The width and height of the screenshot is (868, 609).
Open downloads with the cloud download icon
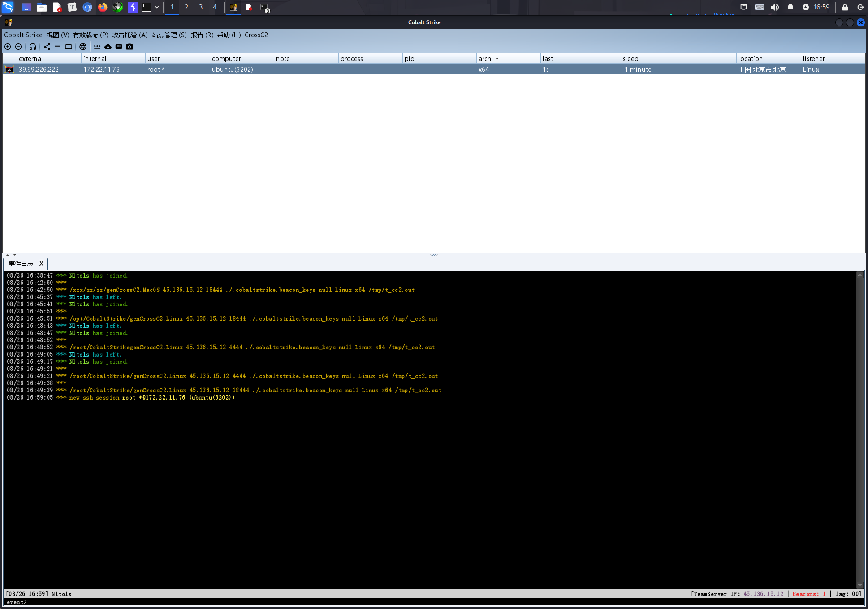tap(108, 47)
